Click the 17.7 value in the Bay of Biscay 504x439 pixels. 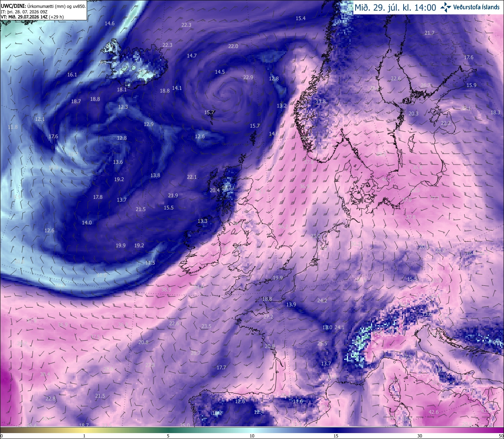[x=221, y=367]
